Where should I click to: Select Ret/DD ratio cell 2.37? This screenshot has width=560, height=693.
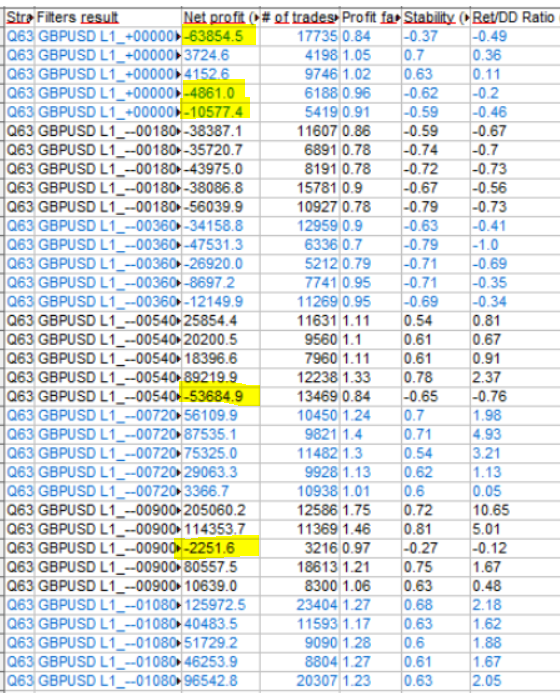click(515, 378)
